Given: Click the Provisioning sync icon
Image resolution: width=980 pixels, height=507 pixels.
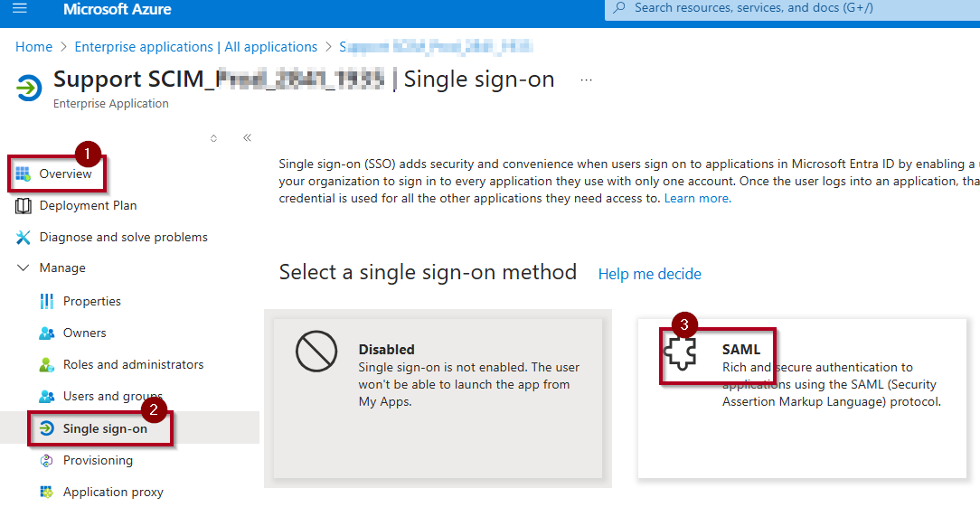Looking at the screenshot, I should (47, 461).
